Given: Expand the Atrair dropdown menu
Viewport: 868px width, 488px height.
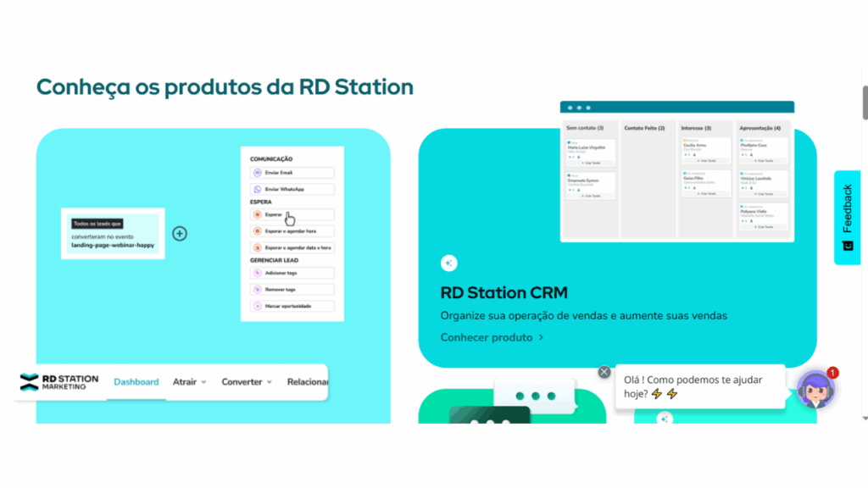Looking at the screenshot, I should coord(189,382).
